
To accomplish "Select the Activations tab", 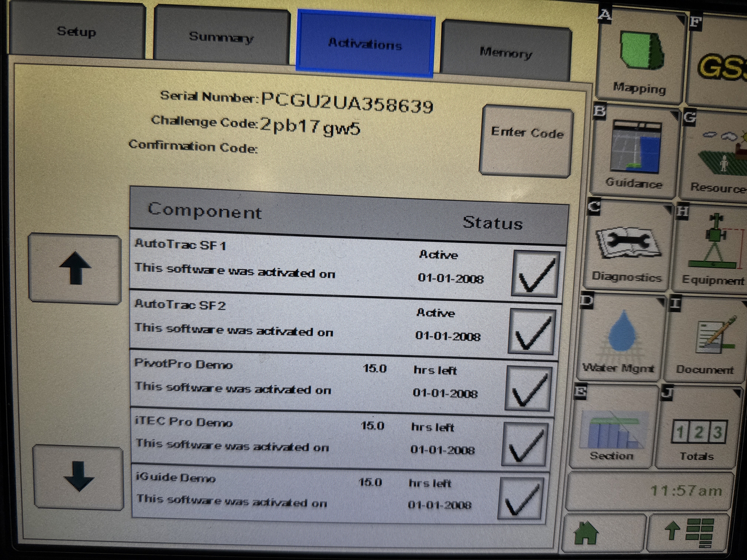I will pos(365,44).
